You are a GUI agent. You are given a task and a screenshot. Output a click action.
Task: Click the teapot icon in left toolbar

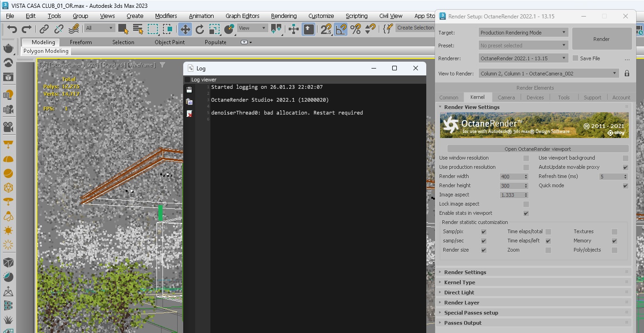8,48
